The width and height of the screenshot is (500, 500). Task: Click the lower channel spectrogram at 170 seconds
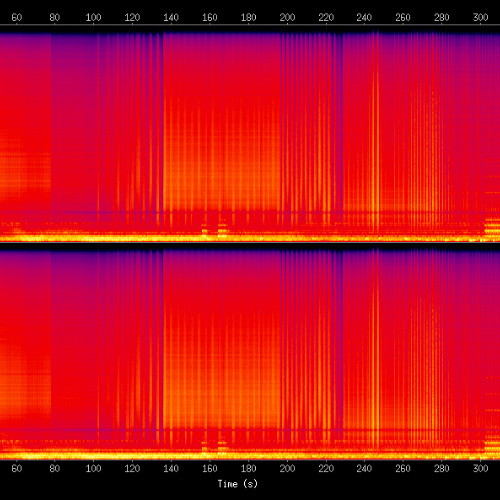pos(229,350)
